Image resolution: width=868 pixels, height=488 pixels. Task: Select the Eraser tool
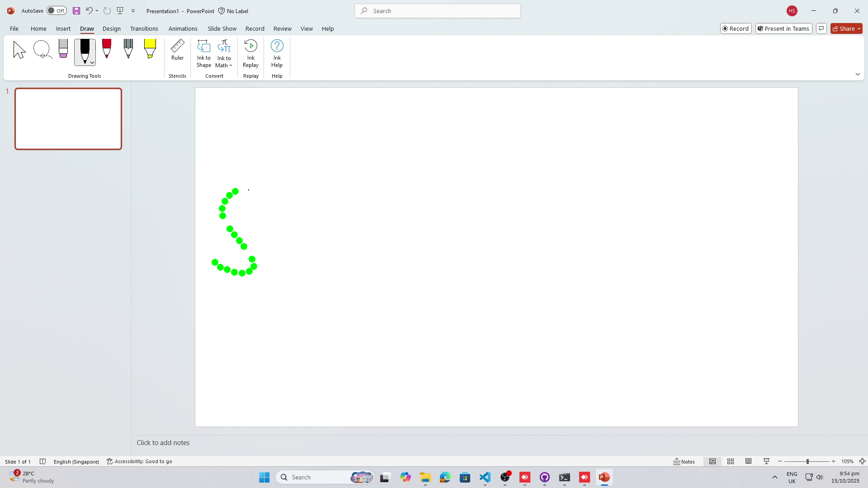point(63,50)
